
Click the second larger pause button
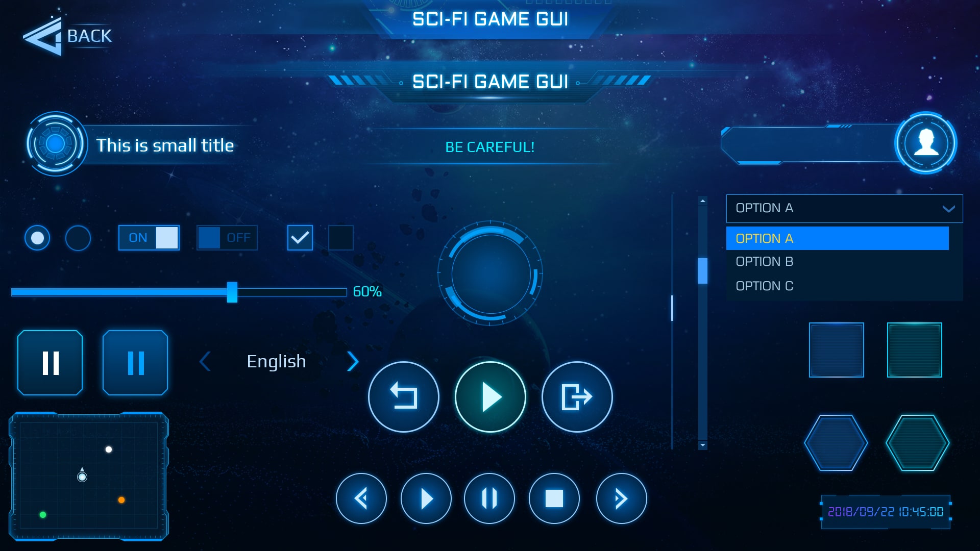135,362
